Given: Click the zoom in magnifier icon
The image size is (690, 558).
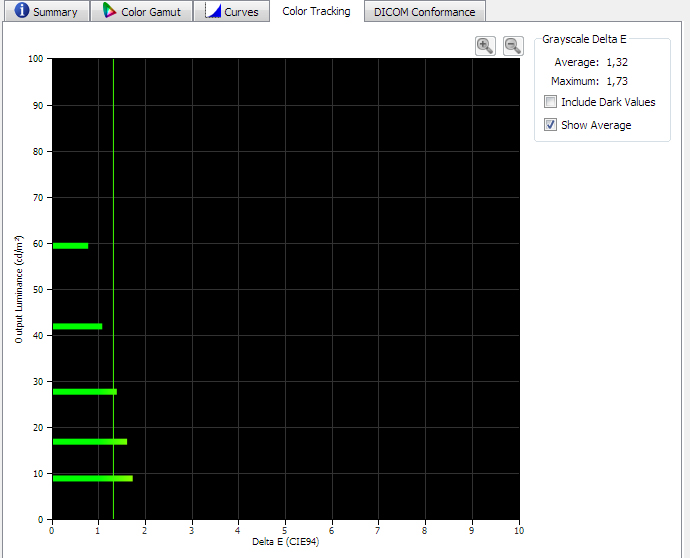Looking at the screenshot, I should pos(485,45).
